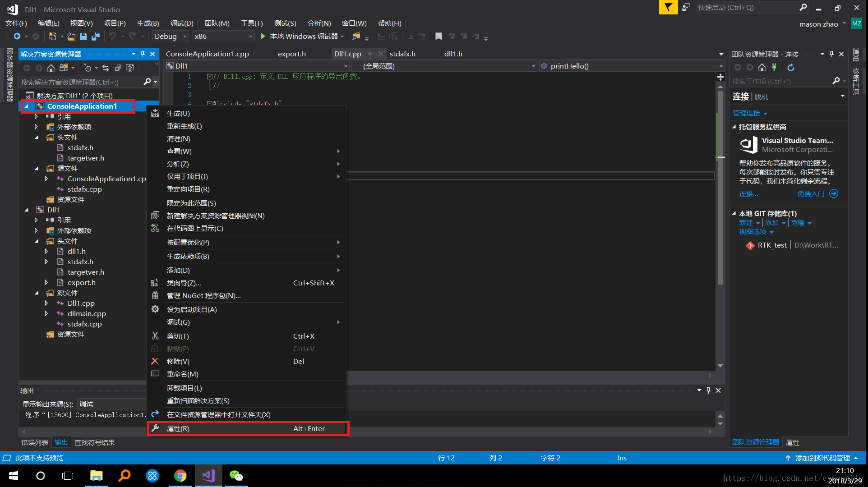The width and height of the screenshot is (868, 487).
Task: Click the 新建 Git repository link
Action: (746, 223)
